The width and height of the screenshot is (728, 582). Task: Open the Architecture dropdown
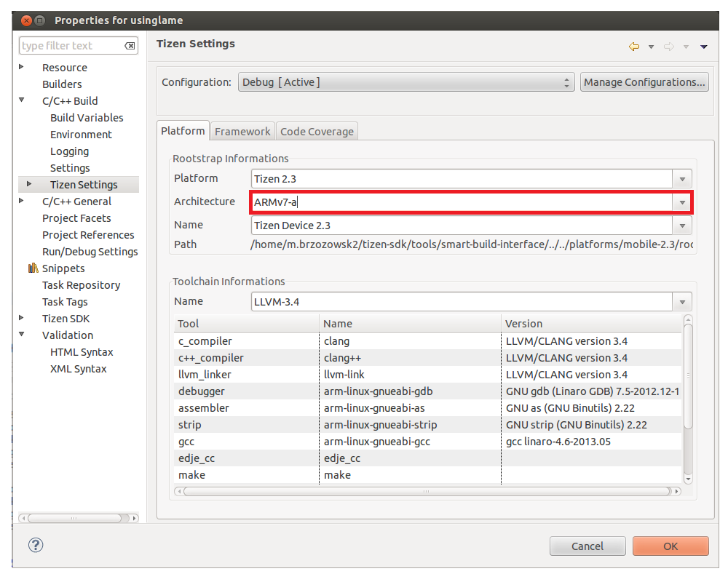(682, 202)
